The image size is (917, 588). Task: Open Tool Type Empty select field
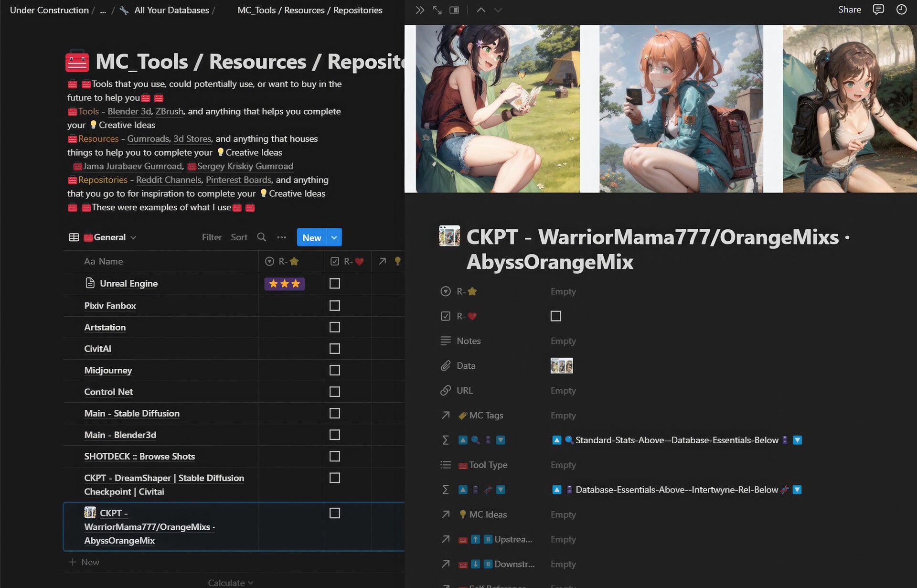563,465
